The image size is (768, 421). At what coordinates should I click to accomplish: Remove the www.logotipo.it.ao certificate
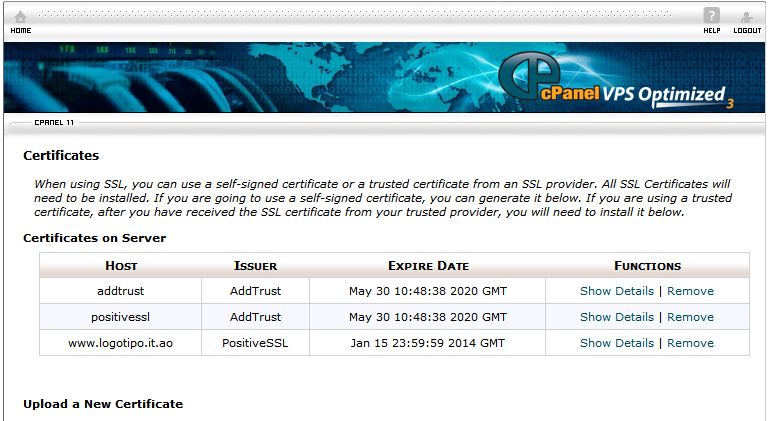tap(690, 343)
